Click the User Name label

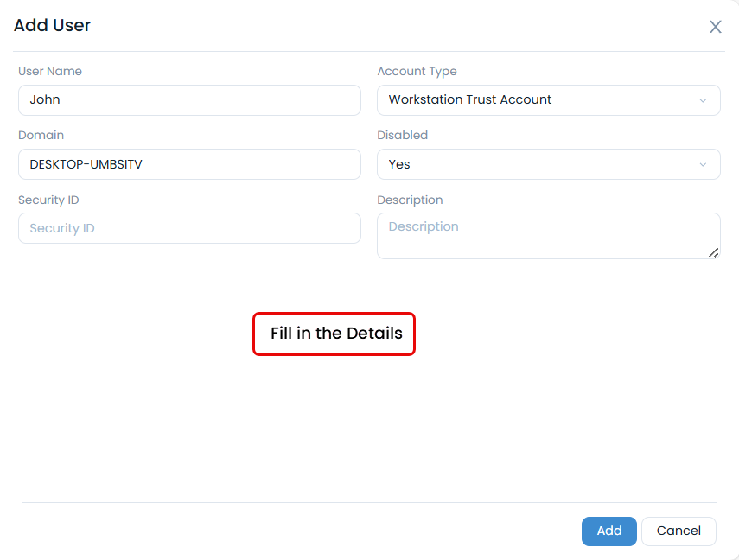point(50,71)
